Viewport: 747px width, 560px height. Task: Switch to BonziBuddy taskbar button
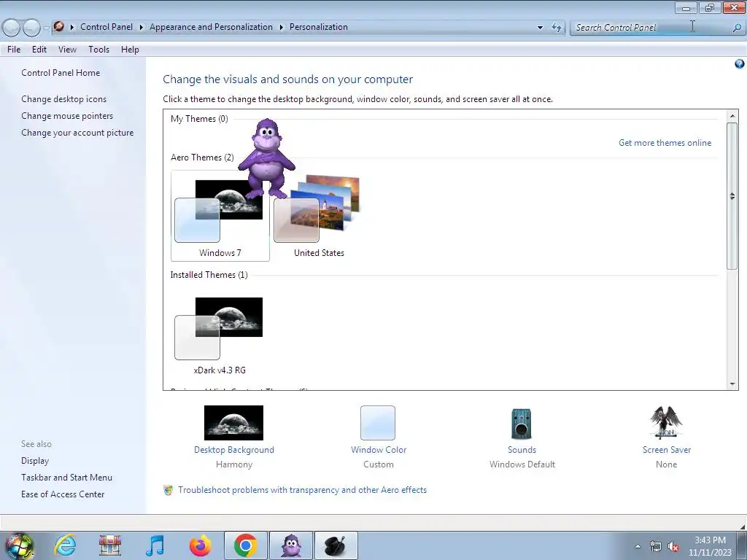291,545
